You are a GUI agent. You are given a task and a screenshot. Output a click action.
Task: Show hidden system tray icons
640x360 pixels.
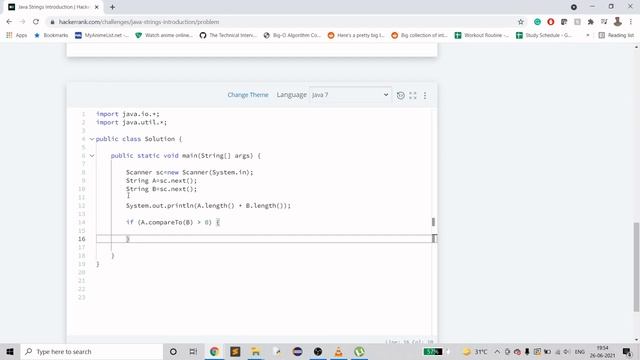(497, 351)
